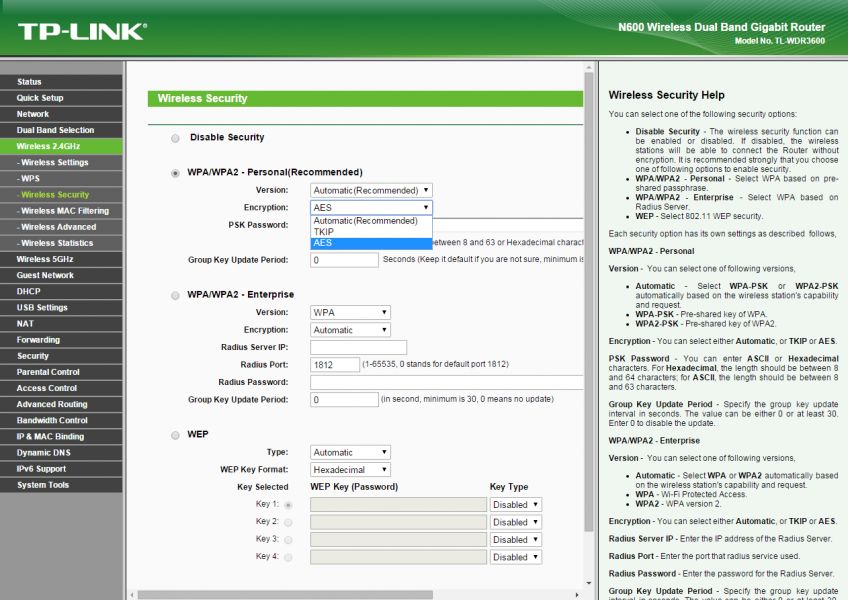Open Enterprise Encryption Automatic dropdown
The image size is (848, 600).
[350, 330]
